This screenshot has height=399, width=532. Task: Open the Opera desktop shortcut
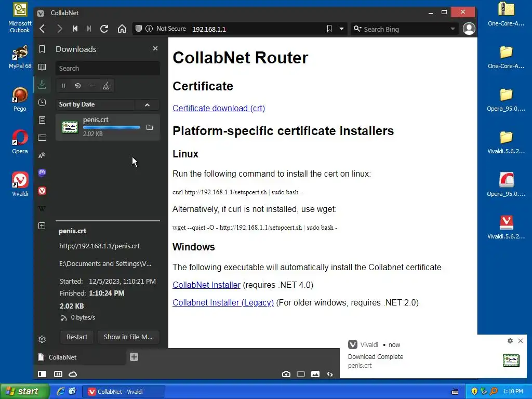20,142
